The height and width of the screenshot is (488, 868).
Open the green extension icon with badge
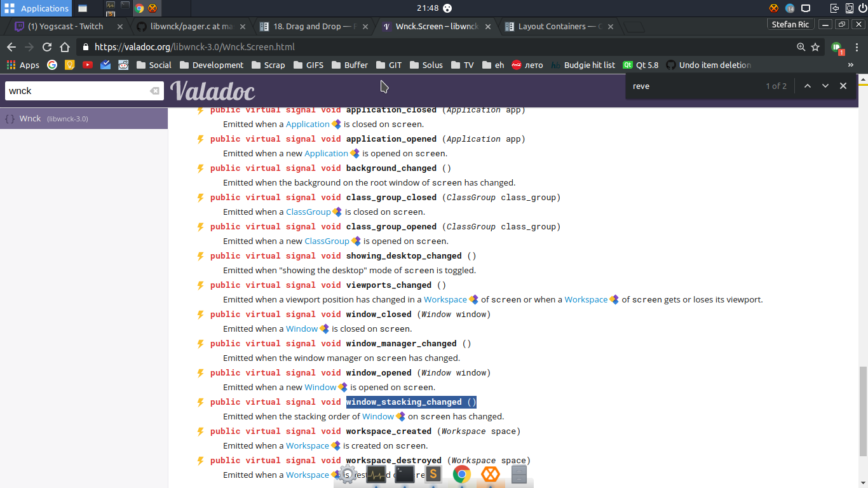coord(837,48)
